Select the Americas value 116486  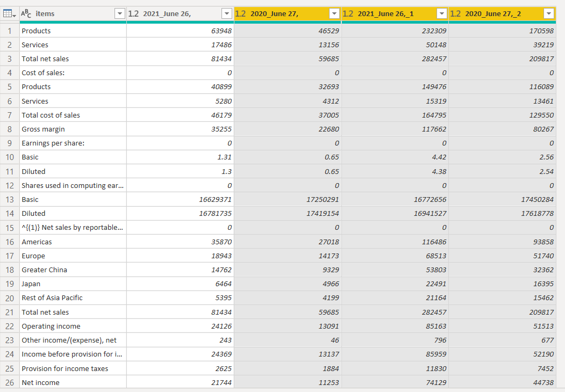395,242
